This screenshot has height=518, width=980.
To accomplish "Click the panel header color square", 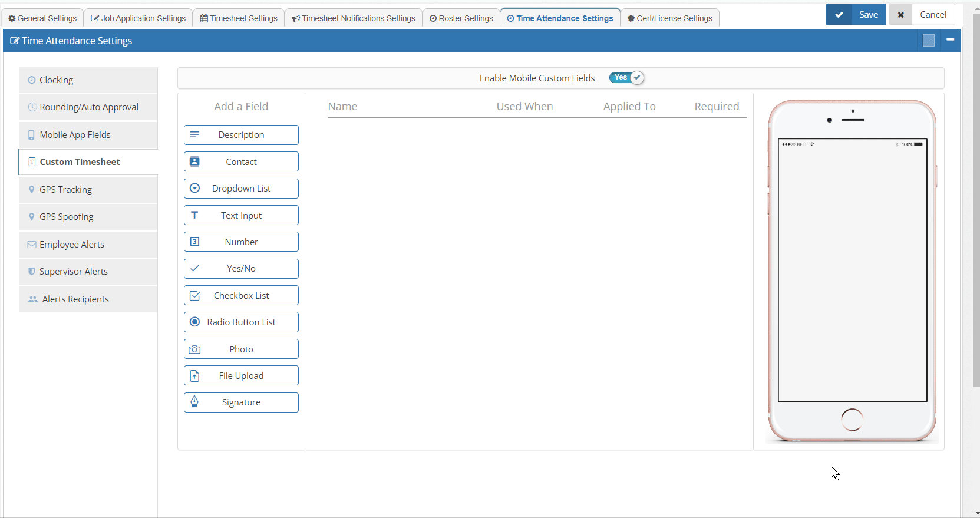I will (929, 40).
